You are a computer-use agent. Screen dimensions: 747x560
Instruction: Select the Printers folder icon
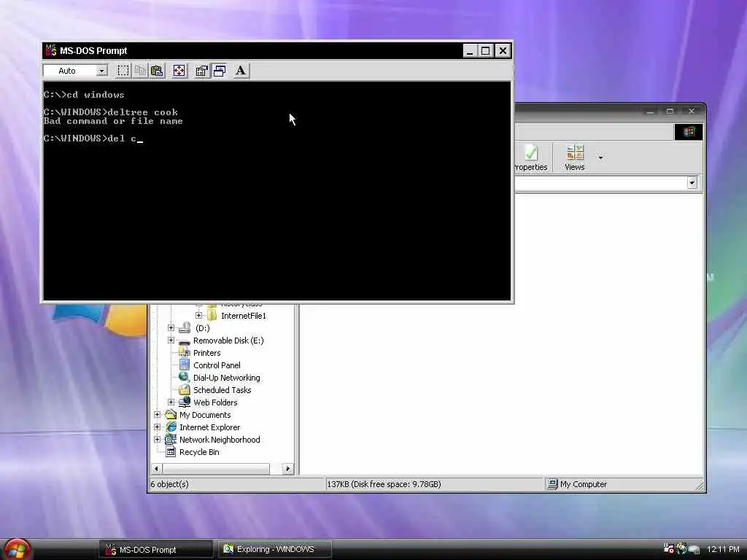185,353
